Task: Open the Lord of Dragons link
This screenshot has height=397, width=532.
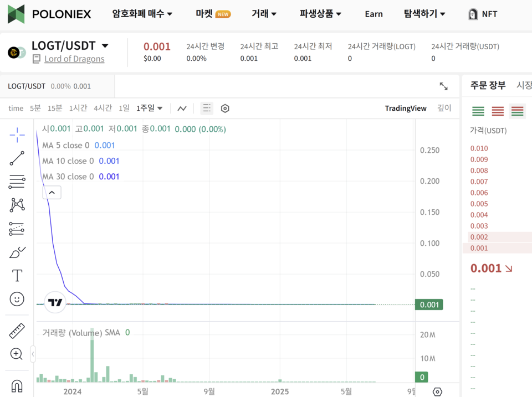Action: 74,59
